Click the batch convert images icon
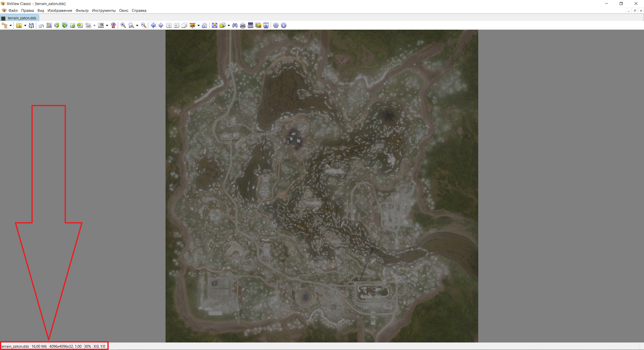The height and width of the screenshot is (350, 644). pos(258,25)
